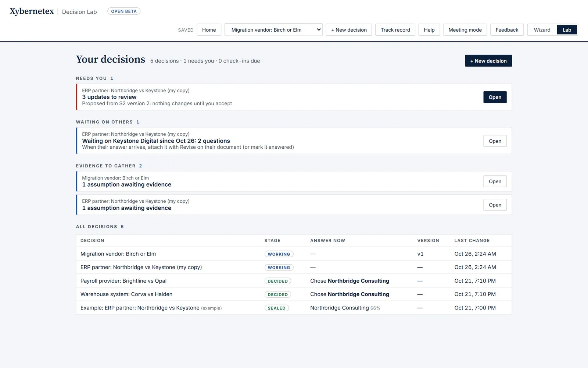Click + New decision in the top navigation
The height and width of the screenshot is (368, 588).
pos(349,30)
